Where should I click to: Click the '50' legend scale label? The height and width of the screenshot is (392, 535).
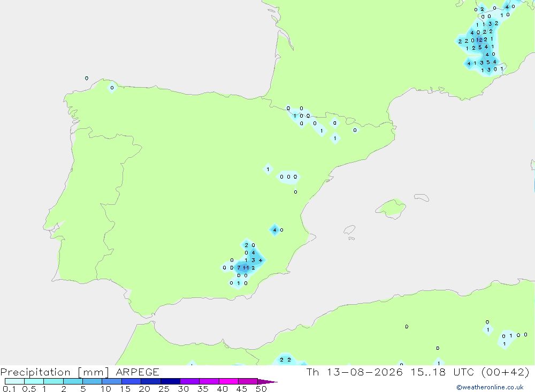click(x=262, y=389)
